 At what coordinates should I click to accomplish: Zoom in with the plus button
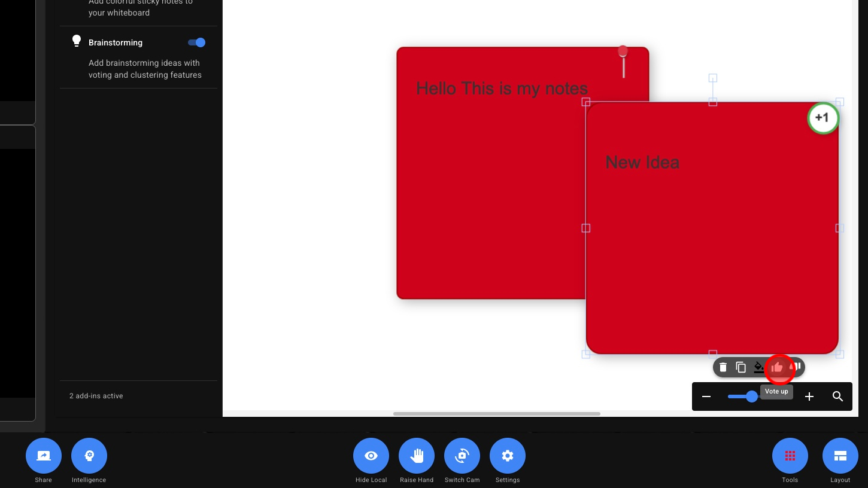809,396
